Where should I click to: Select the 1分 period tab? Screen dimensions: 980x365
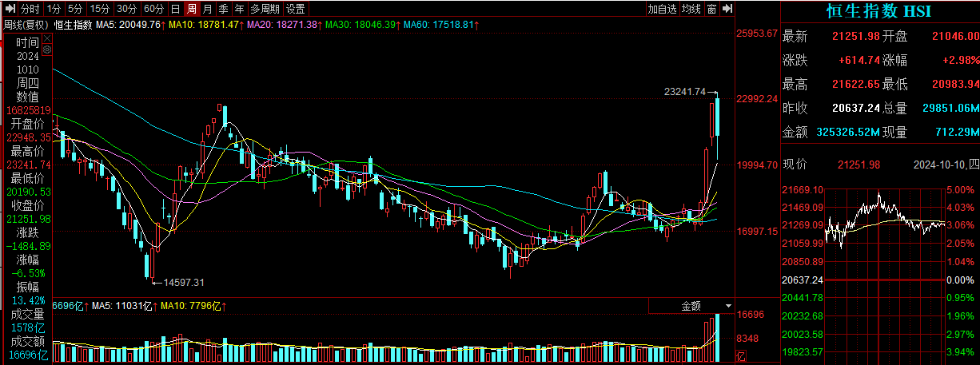point(54,9)
